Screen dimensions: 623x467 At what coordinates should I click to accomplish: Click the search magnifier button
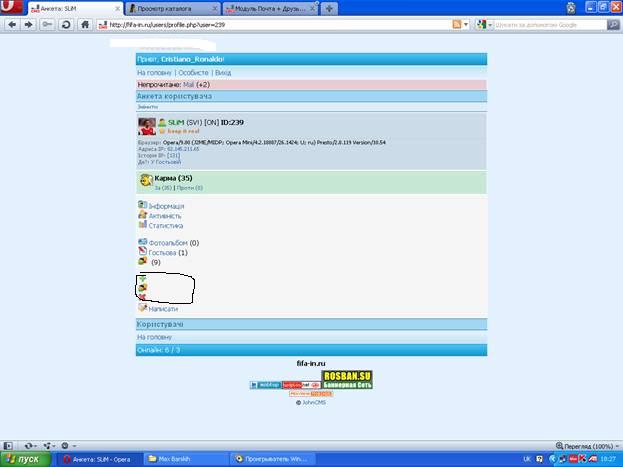[x=613, y=25]
